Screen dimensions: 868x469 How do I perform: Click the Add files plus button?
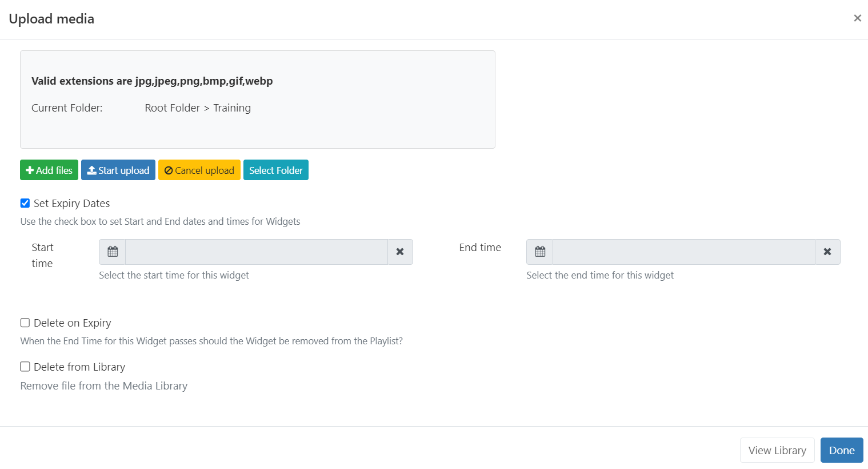(49, 170)
